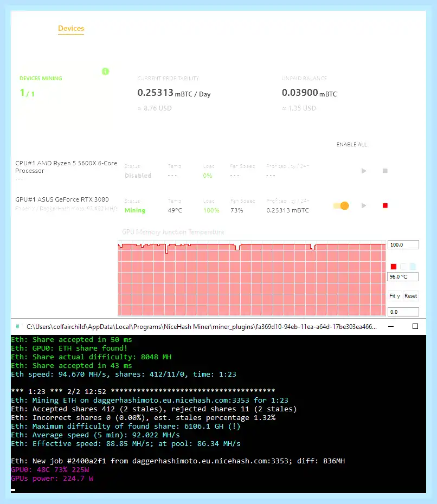
Task: Click the green "Mining" status text
Action: 135,210
